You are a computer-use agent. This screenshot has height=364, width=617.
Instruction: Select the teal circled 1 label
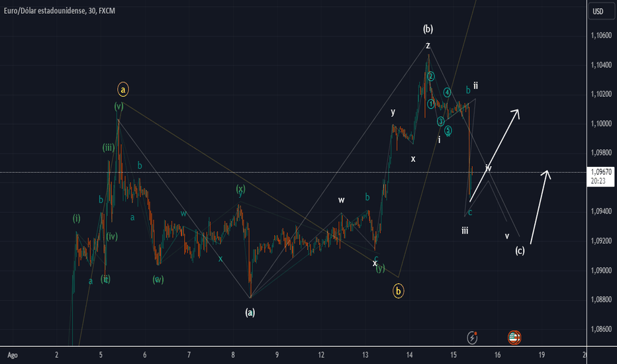click(431, 105)
